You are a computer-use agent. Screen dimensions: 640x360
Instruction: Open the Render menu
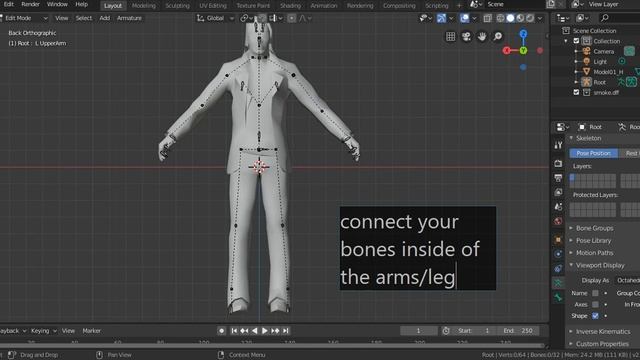point(31,4)
